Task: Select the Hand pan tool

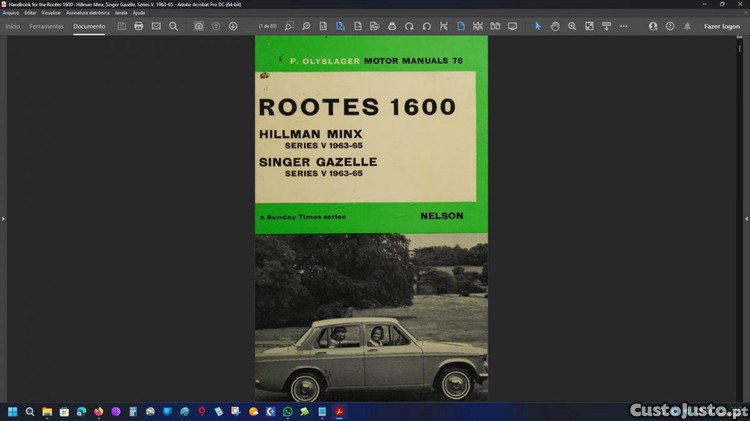Action: tap(555, 26)
